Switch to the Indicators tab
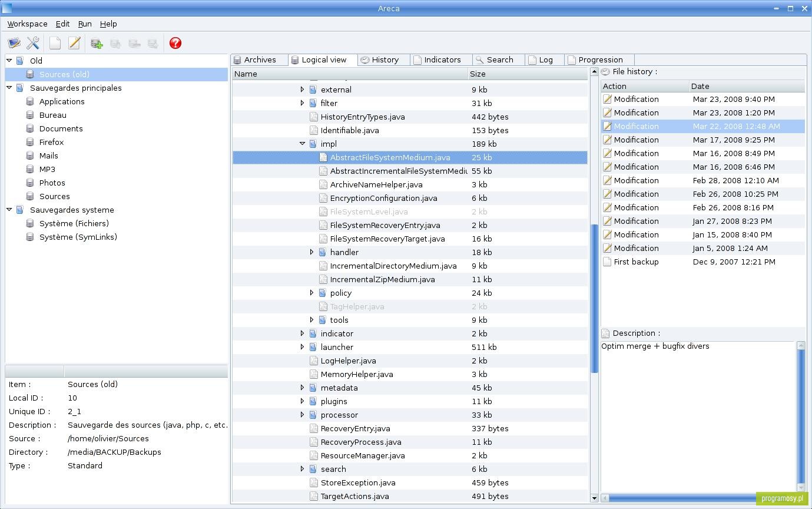812x509 pixels. coord(441,60)
